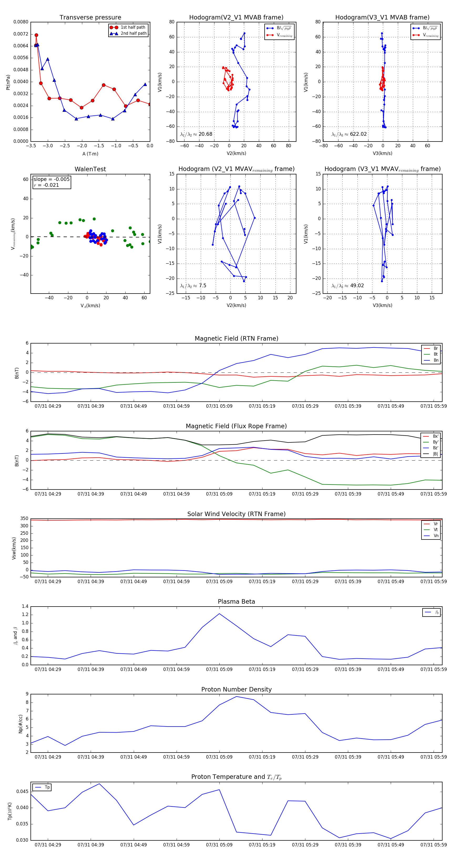
Task: Click the eigenvalue ratio text '622.02'
Action: pos(358,134)
